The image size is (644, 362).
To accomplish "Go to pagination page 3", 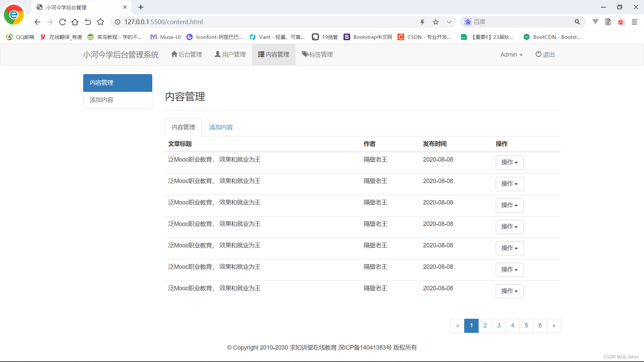I will click(499, 326).
